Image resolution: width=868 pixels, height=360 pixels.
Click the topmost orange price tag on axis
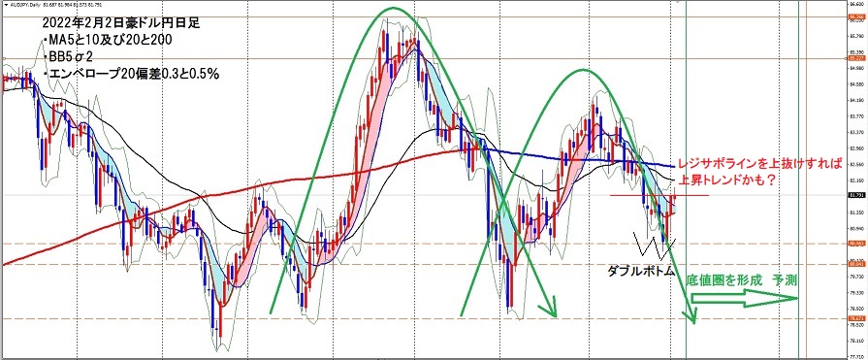pos(856,16)
